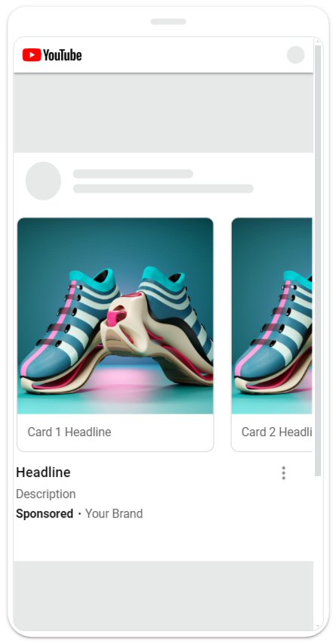Click the longer gray subtitle placeholder bar

coord(163,188)
